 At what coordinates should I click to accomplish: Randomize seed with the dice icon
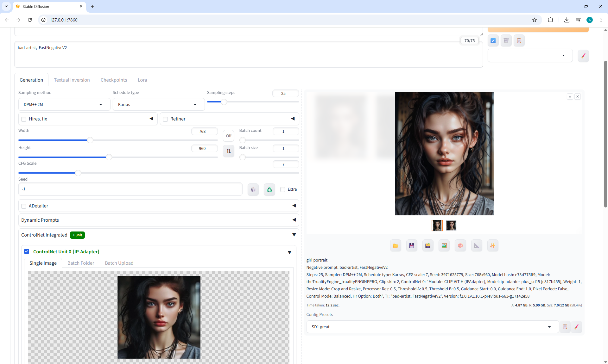point(253,189)
